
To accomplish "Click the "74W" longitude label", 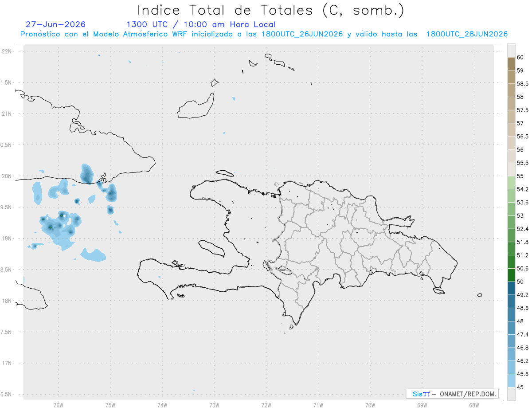I will pyautogui.click(x=162, y=405).
